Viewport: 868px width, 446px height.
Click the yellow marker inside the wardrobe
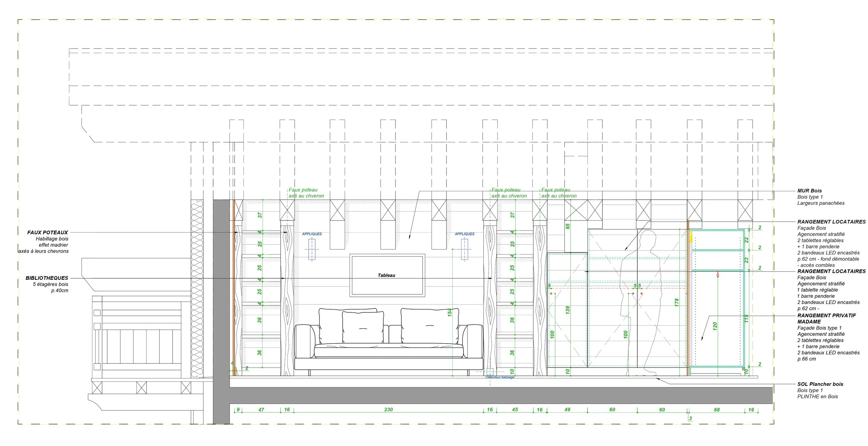(x=691, y=237)
